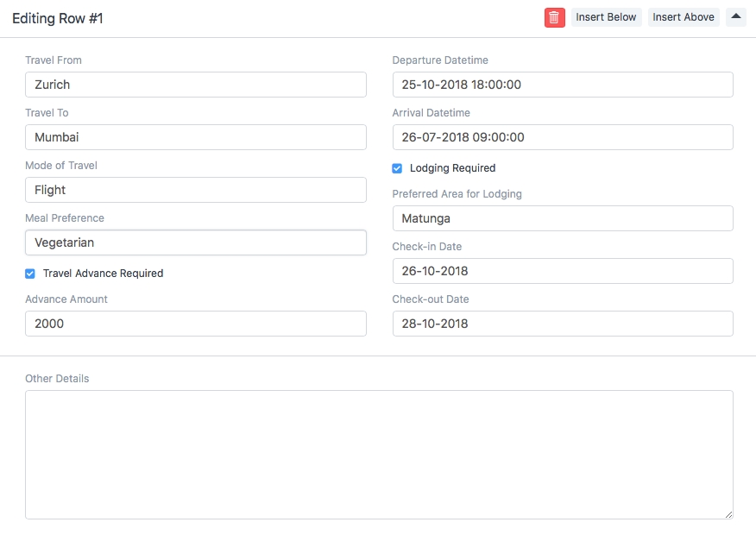Open the Mode of Travel field

pos(195,190)
